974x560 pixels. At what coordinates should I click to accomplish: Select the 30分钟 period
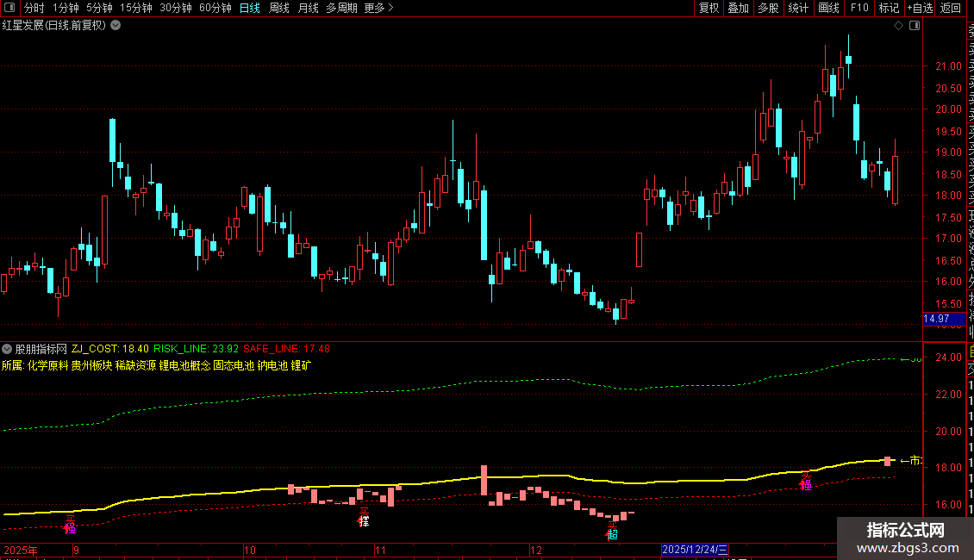(x=176, y=8)
